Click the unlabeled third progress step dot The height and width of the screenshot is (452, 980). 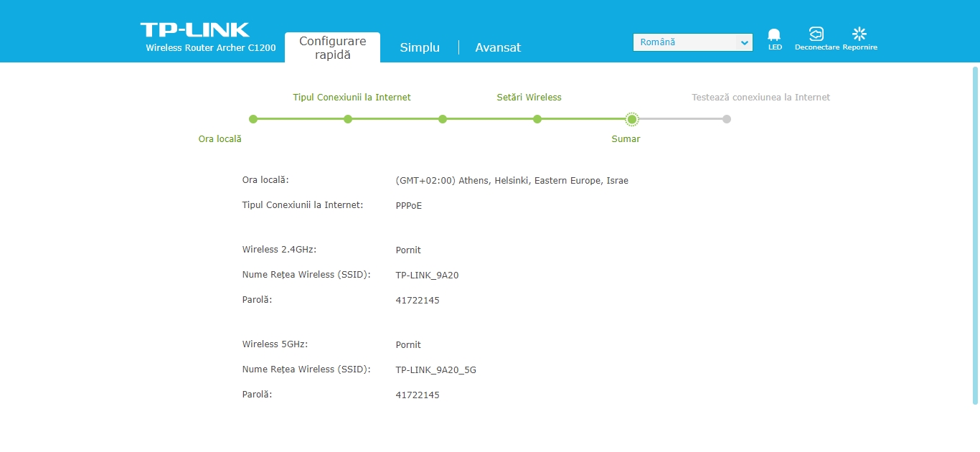pyautogui.click(x=443, y=119)
